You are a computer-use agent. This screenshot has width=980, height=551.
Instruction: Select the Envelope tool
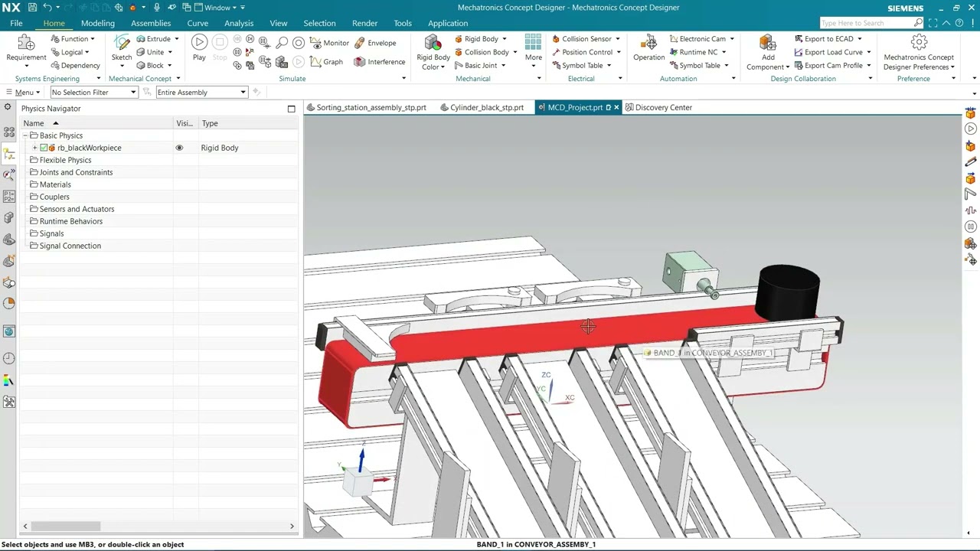click(375, 43)
